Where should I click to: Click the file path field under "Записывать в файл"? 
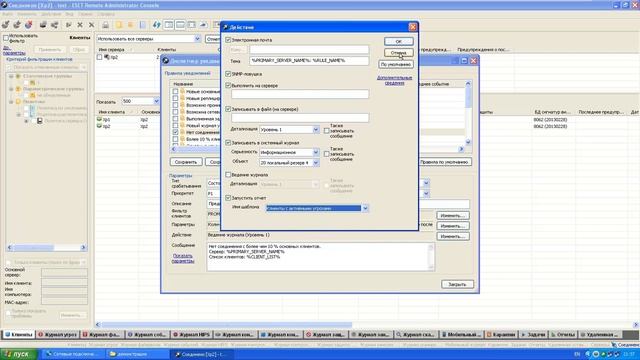click(300, 118)
